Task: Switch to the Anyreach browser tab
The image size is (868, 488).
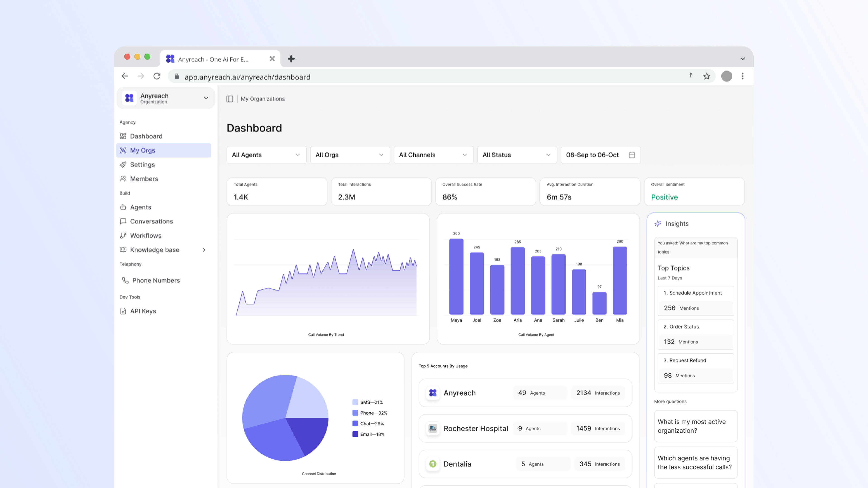Action: [213, 59]
